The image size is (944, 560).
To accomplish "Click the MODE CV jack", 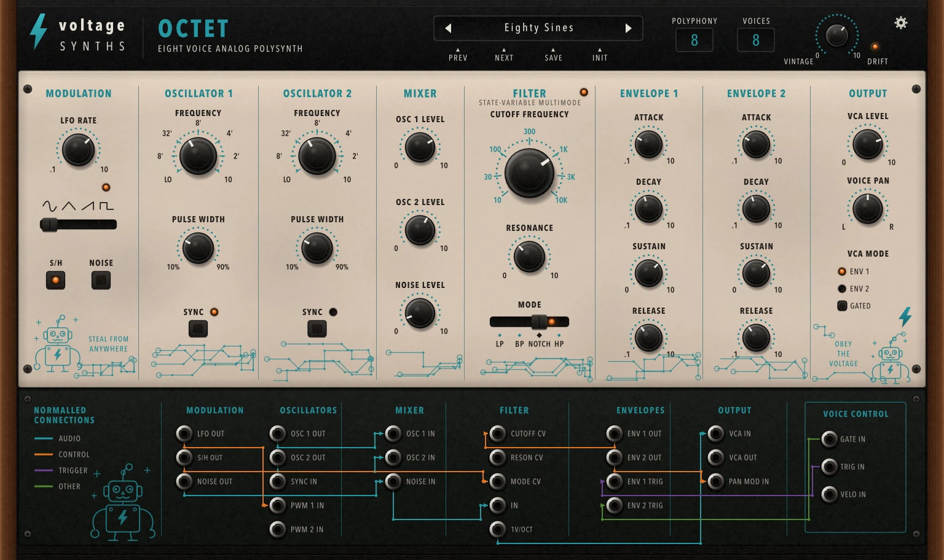I will (x=498, y=481).
